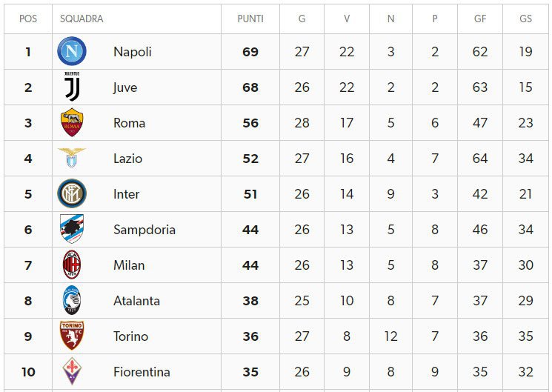
Task: Click the Napoli club crest
Action: (72, 51)
